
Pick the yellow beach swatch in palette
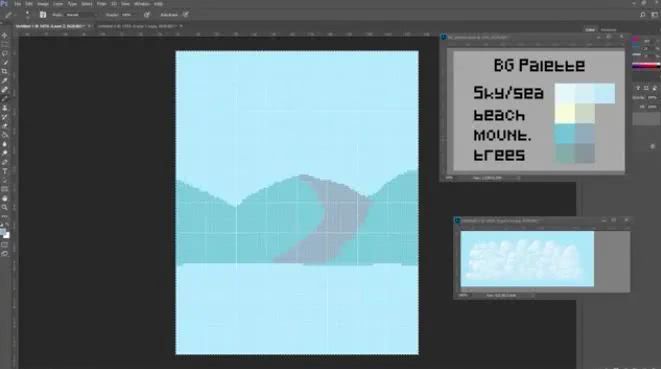click(565, 113)
